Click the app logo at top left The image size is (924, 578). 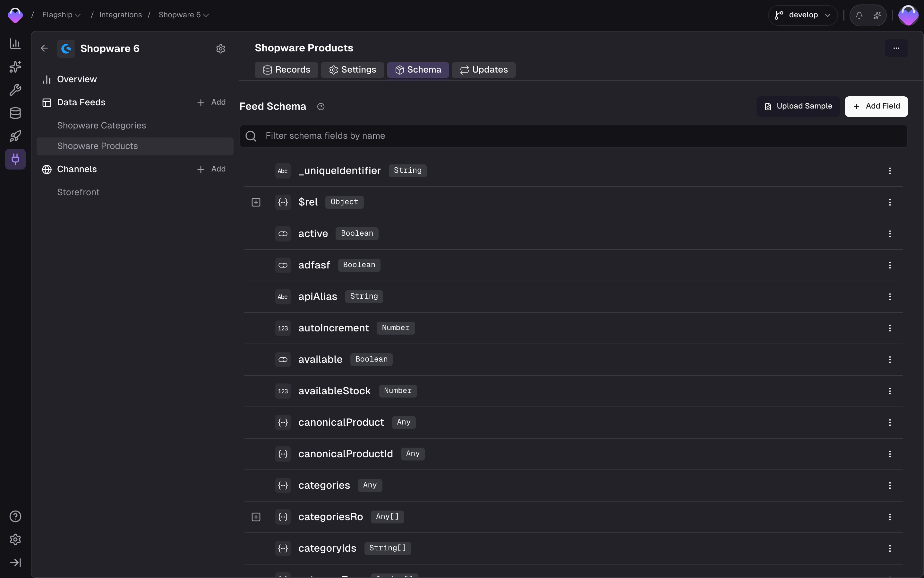15,15
